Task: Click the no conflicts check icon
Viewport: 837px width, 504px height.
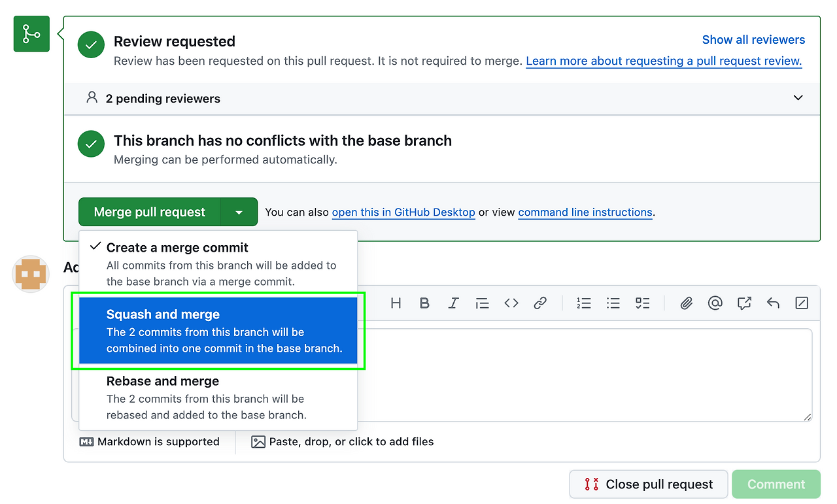Action: coord(91,144)
